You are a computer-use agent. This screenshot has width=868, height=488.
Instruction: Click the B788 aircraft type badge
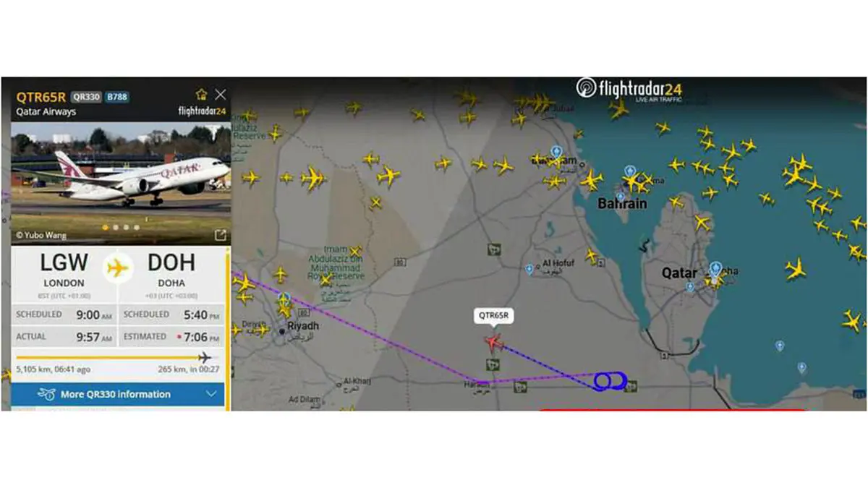[117, 97]
